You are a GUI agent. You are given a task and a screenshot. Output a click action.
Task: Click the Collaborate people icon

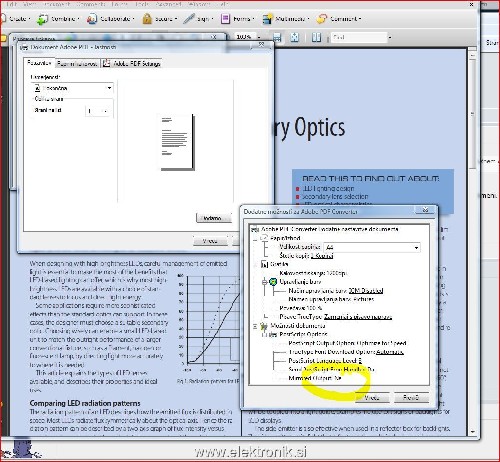(92, 19)
